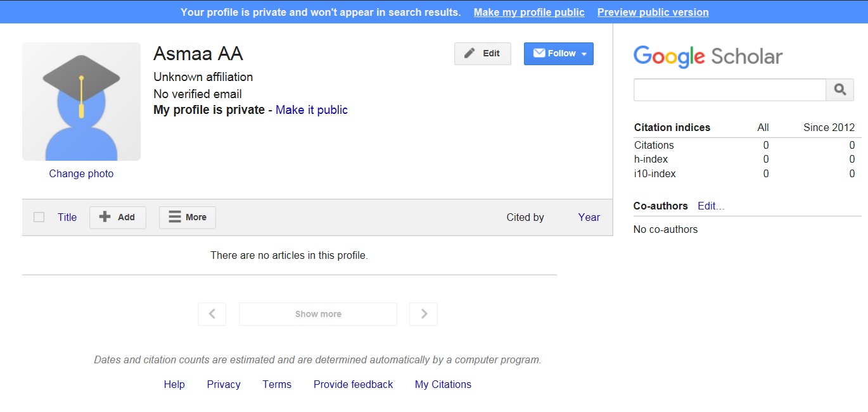Go to the previous page of articles

(x=212, y=314)
